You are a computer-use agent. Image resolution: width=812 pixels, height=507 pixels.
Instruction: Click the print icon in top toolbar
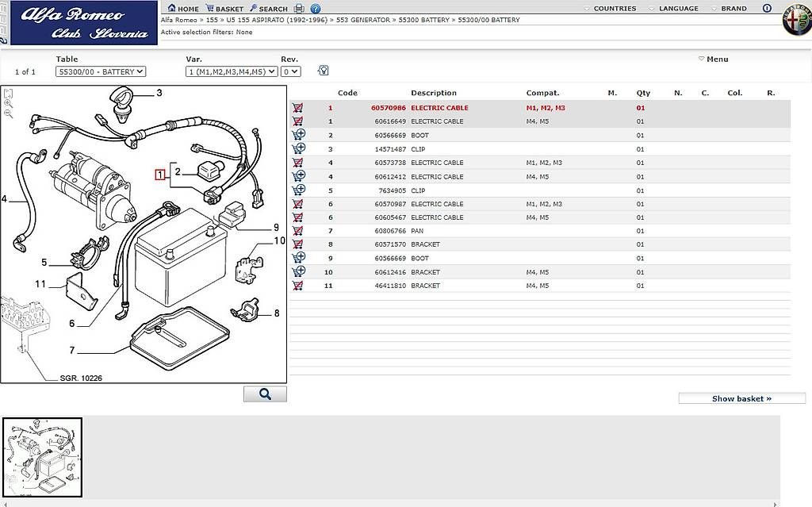tap(299, 9)
